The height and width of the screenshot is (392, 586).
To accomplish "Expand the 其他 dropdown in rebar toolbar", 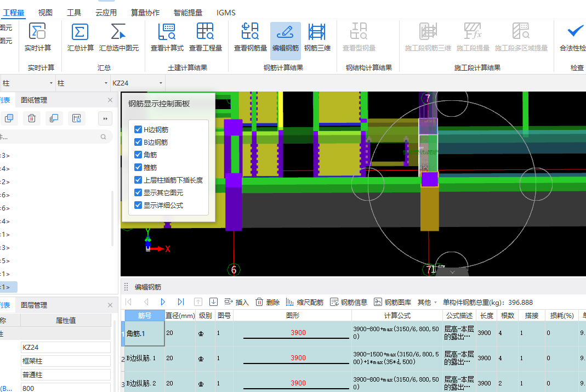I will click(x=427, y=303).
